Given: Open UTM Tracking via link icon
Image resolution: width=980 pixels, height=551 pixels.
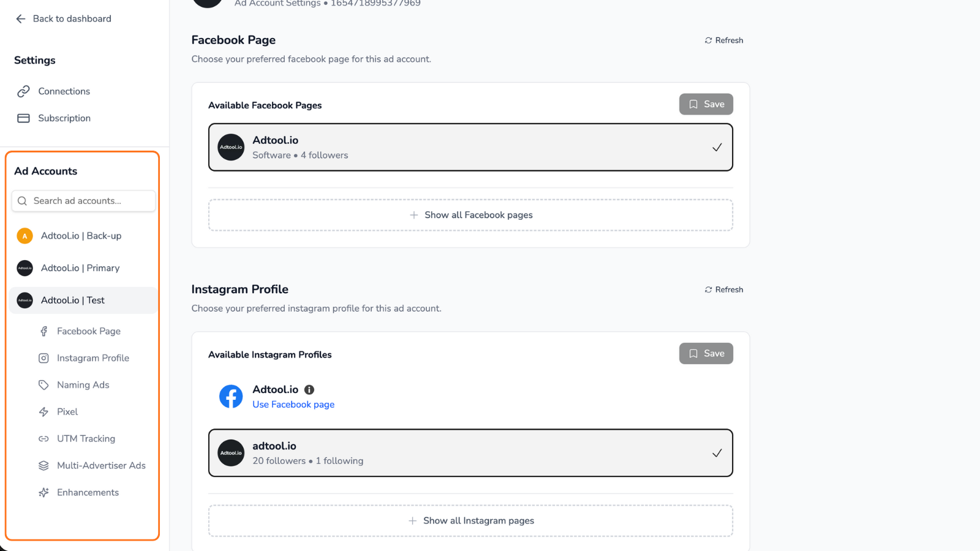Looking at the screenshot, I should (x=43, y=438).
